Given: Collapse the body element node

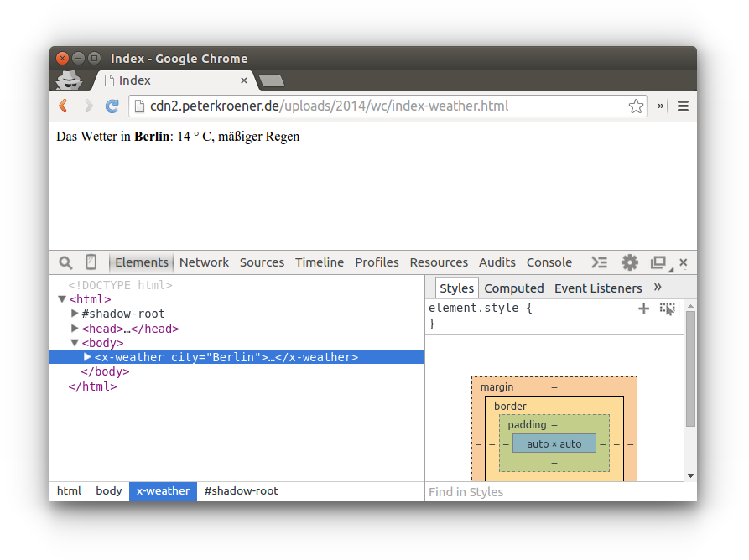Looking at the screenshot, I should [75, 343].
